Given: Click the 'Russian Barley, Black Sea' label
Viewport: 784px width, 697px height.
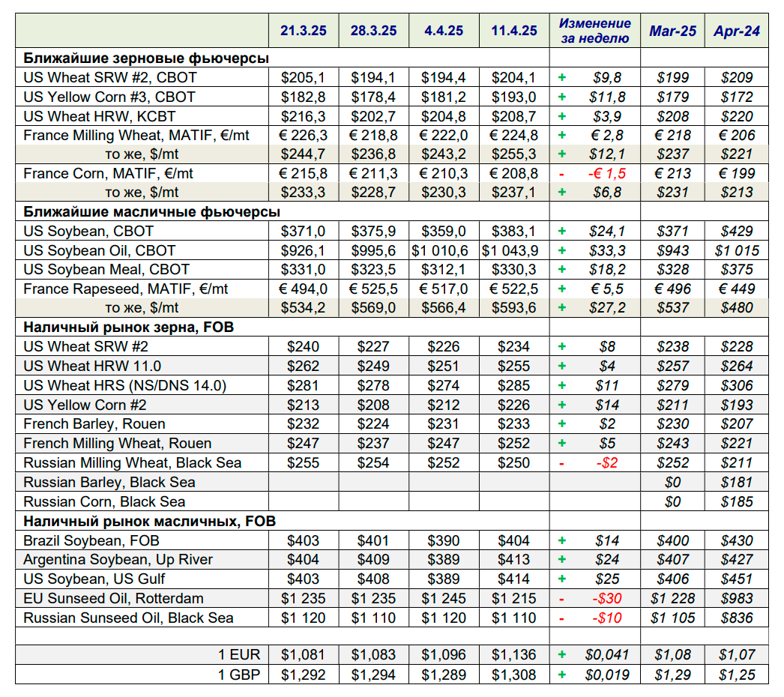Looking at the screenshot, I should 109,483.
